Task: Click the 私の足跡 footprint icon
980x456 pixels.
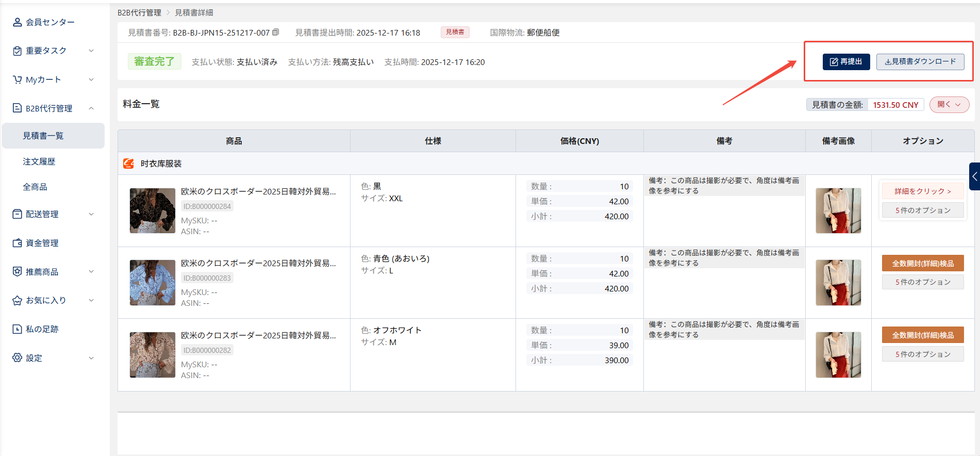Action: (x=17, y=329)
